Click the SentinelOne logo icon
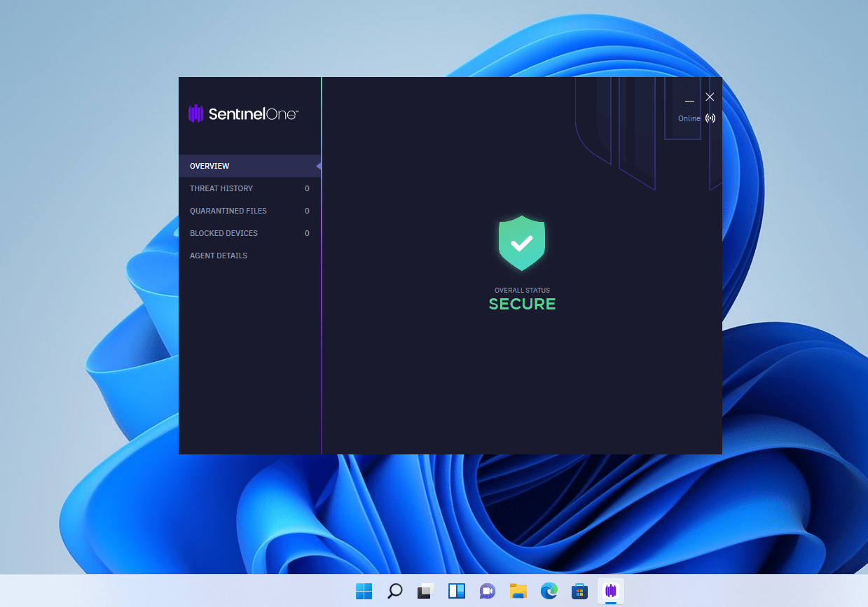The width and height of the screenshot is (868, 607). click(195, 113)
